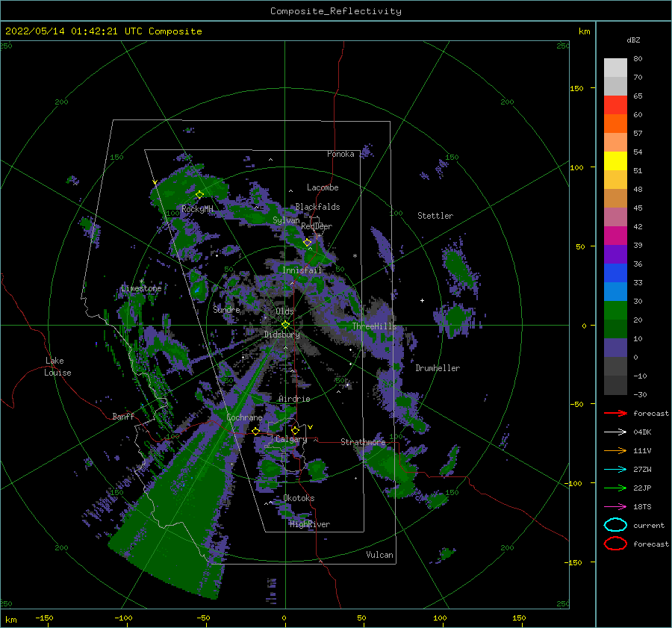Click the red 65 dBZ color swatch
The image size is (672, 628).
(615, 105)
